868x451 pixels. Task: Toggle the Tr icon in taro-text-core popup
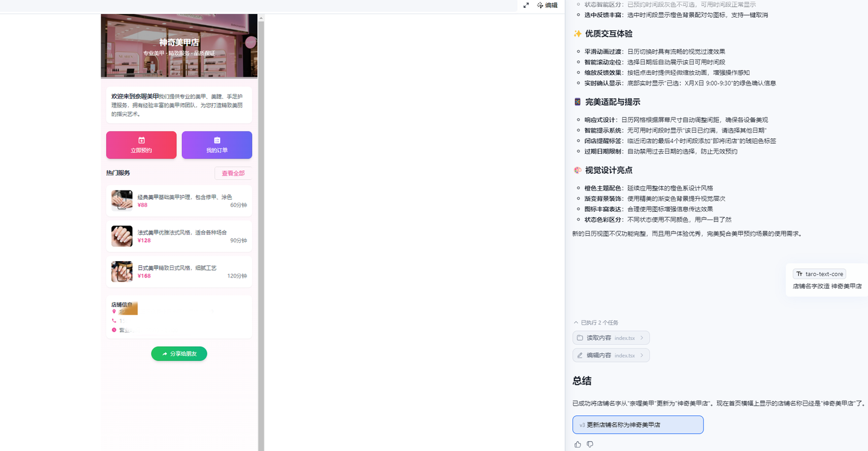[799, 273]
